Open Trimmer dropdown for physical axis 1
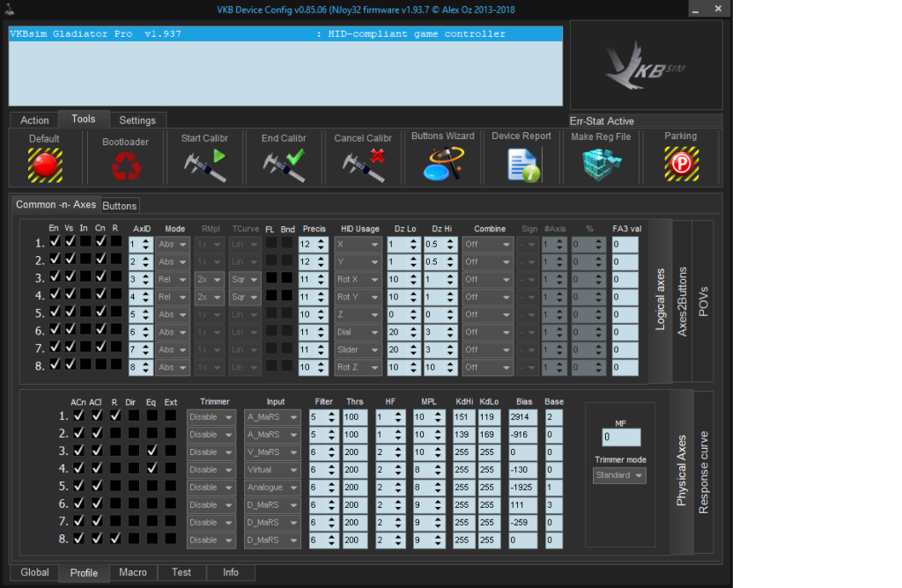The height and width of the screenshot is (588, 902). [211, 417]
